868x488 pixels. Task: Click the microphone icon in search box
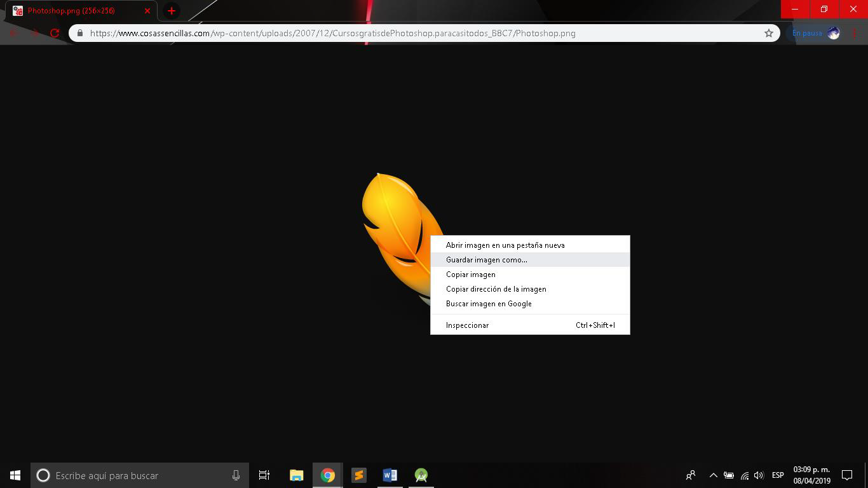236,475
